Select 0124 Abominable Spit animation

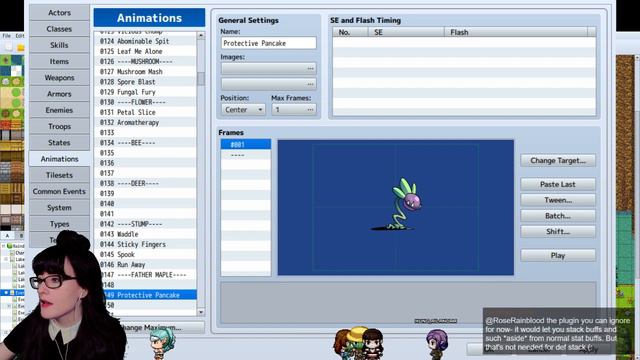coord(145,41)
